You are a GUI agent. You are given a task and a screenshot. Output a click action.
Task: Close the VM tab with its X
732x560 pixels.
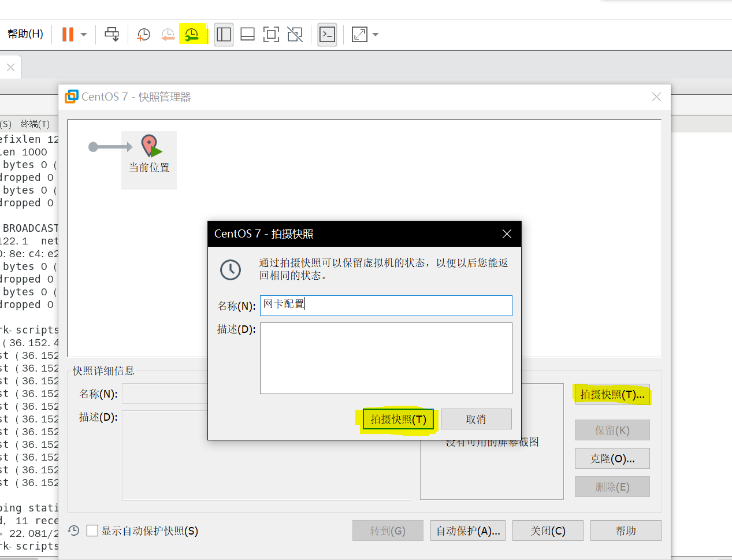[x=10, y=67]
